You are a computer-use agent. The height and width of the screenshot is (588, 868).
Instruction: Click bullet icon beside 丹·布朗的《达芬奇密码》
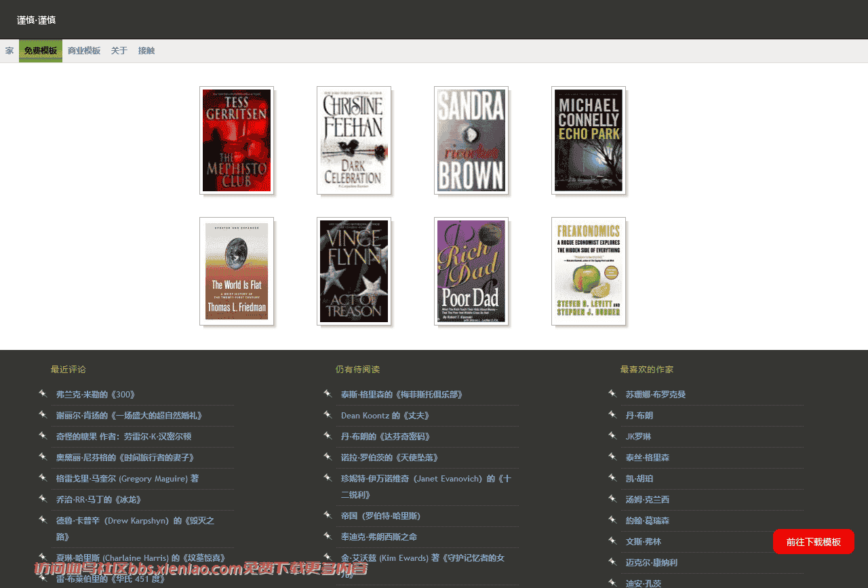click(x=328, y=435)
